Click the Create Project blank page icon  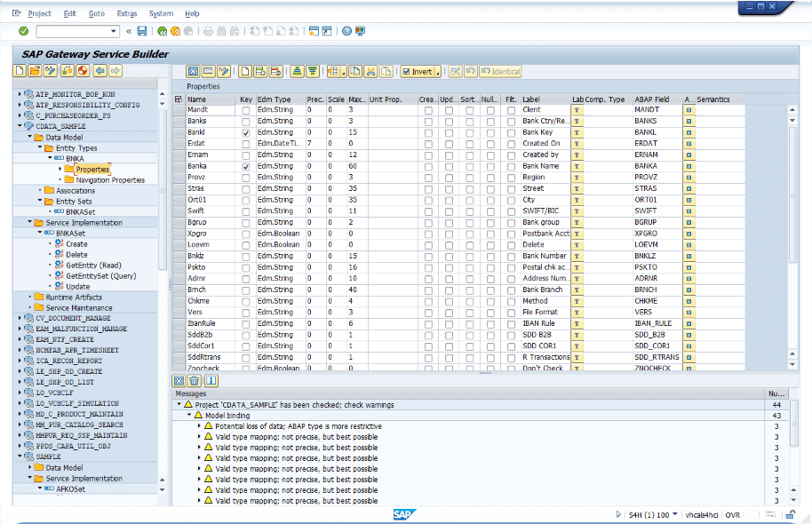[x=20, y=71]
